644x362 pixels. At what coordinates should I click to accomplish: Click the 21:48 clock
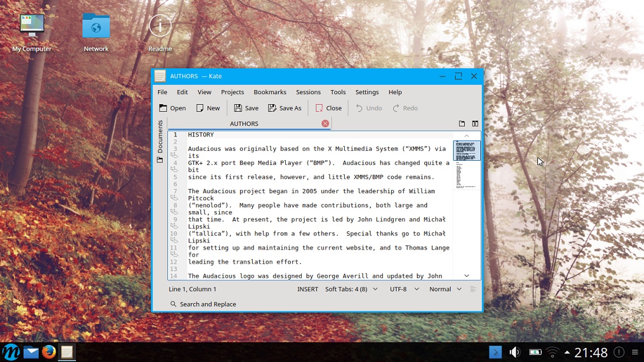[x=591, y=352]
